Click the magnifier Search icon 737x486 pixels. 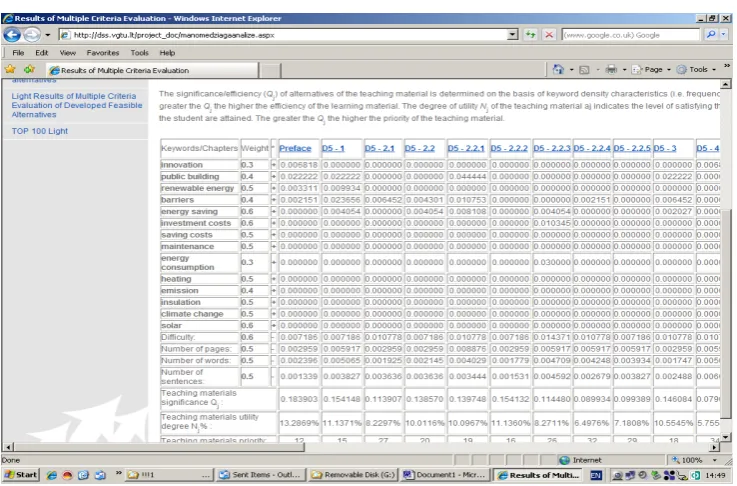711,35
